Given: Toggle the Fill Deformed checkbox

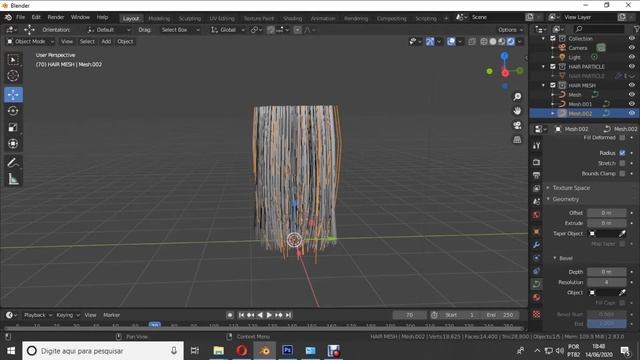Looking at the screenshot, I should [x=622, y=138].
